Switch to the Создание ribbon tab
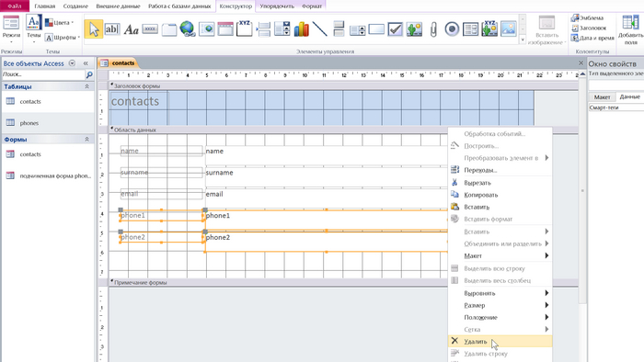Image resolution: width=644 pixels, height=362 pixels. pos(75,6)
